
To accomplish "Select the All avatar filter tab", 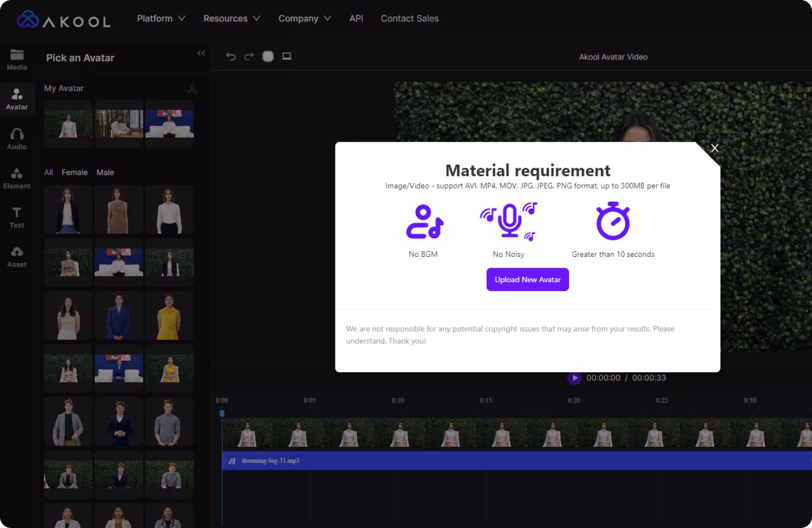I will (48, 173).
